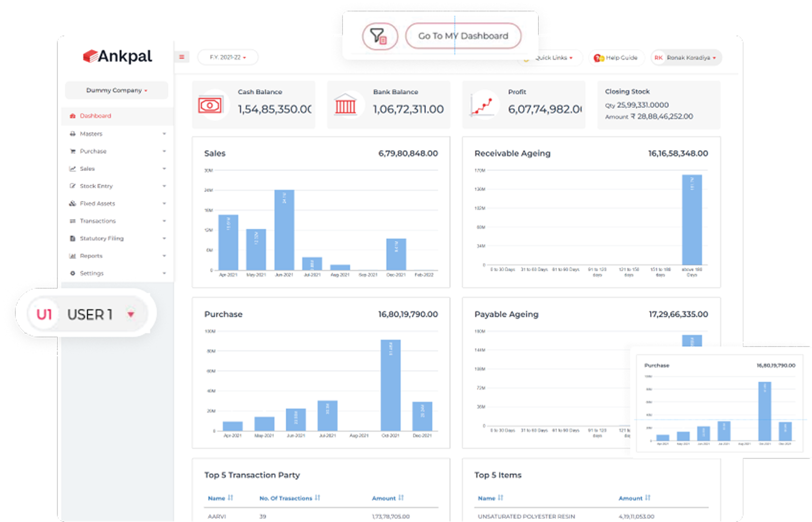The width and height of the screenshot is (812, 522).
Task: Open Reports from the sidebar
Action: [x=91, y=256]
